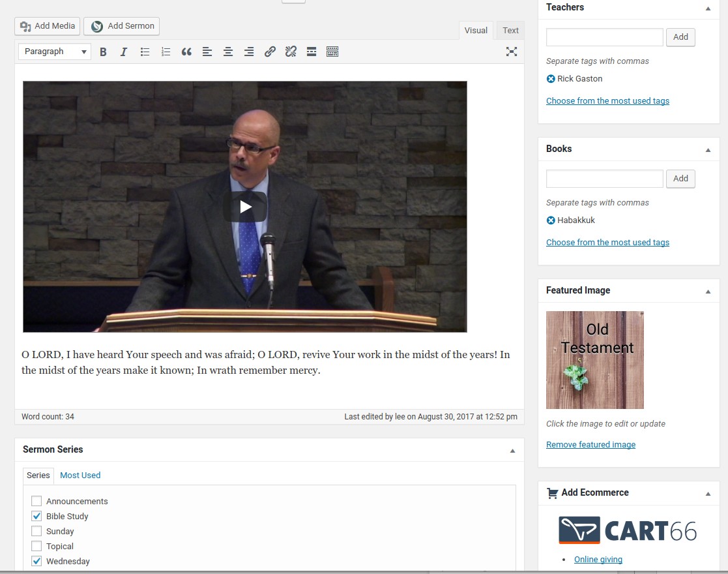The width and height of the screenshot is (728, 574).
Task: Choose from most used tags in Teachers
Action: [607, 101]
